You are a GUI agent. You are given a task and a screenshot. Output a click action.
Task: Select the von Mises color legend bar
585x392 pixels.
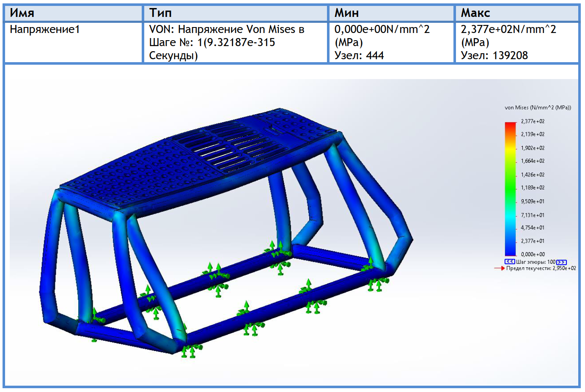pyautogui.click(x=511, y=189)
